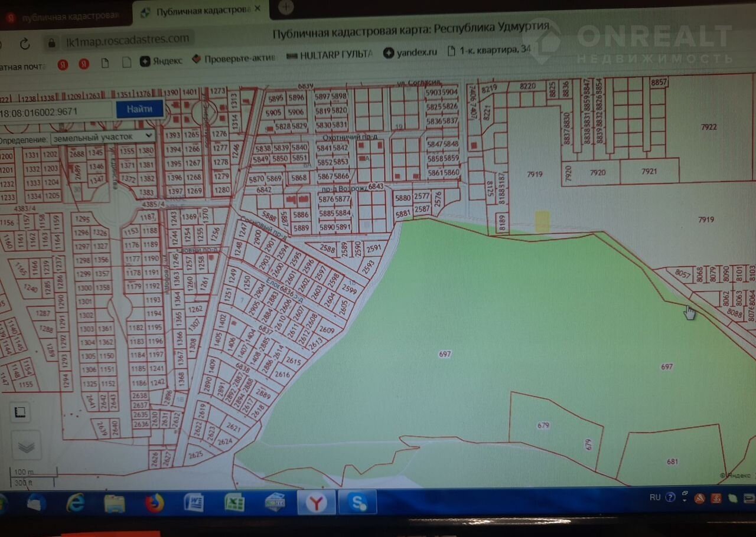Select the active Публичная кадастровая карта tab
Viewport: 756px width, 537px height.
coord(198,11)
